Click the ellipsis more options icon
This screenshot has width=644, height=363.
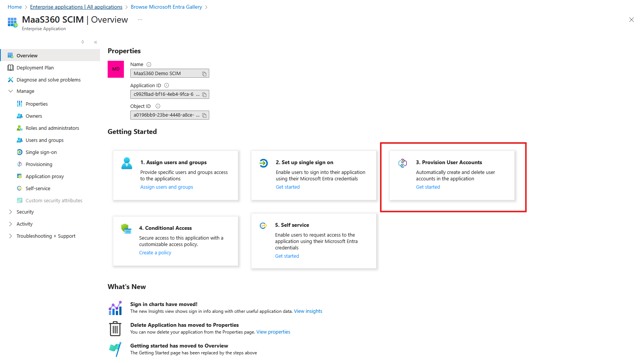(140, 20)
